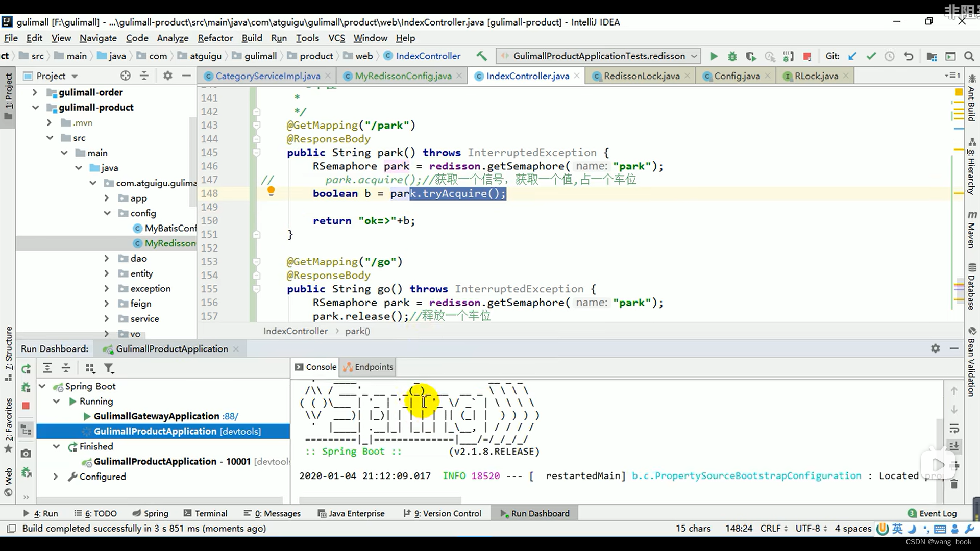
Task: Open the 6: TODO tool window
Action: tap(95, 513)
